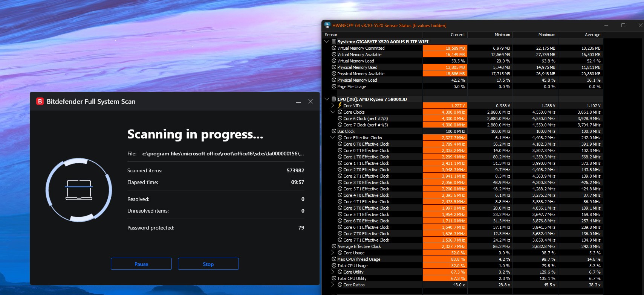The width and height of the screenshot is (644, 295).
Task: Click the icon for Core 0 T0 Effective Clock
Action: (340, 144)
